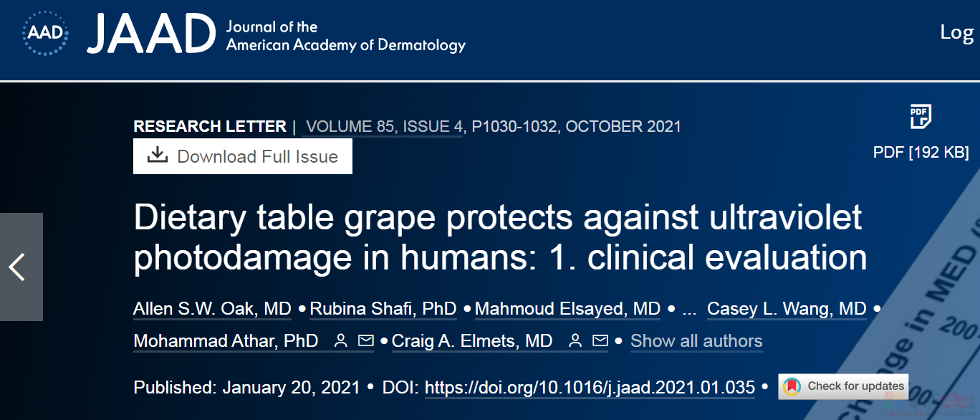
Task: Open the Volume 85, Issue 4 link
Action: tap(384, 127)
